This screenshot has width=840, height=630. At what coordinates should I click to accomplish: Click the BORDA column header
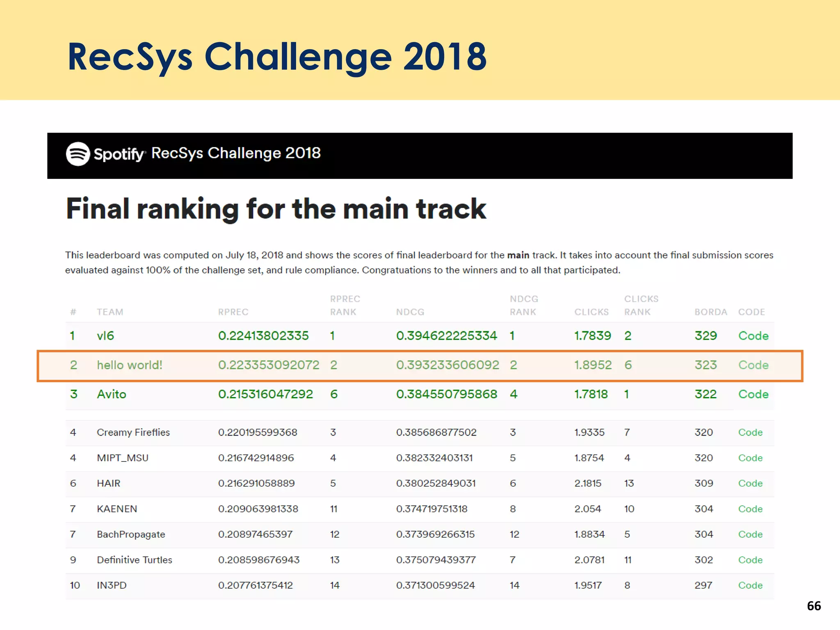[x=711, y=312]
